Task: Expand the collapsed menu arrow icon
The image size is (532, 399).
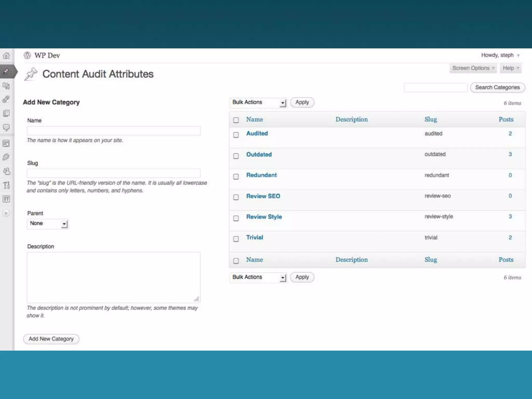Action: click(x=6, y=213)
